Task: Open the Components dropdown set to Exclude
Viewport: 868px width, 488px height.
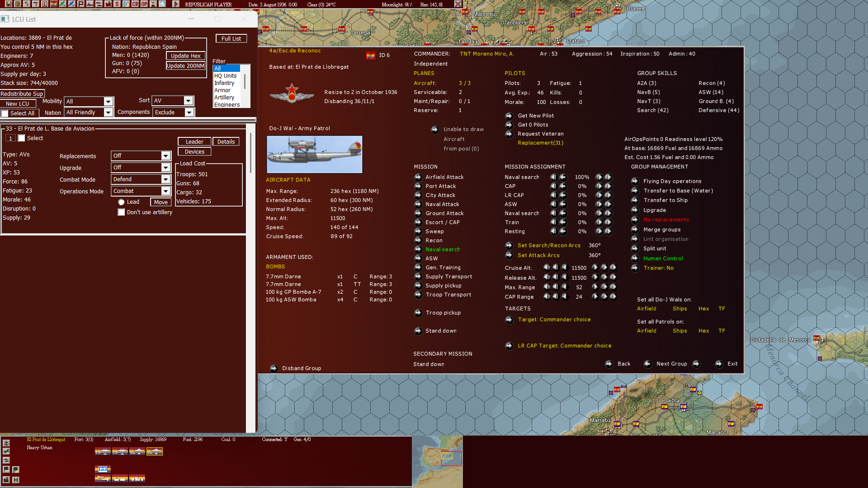Action: 189,113
